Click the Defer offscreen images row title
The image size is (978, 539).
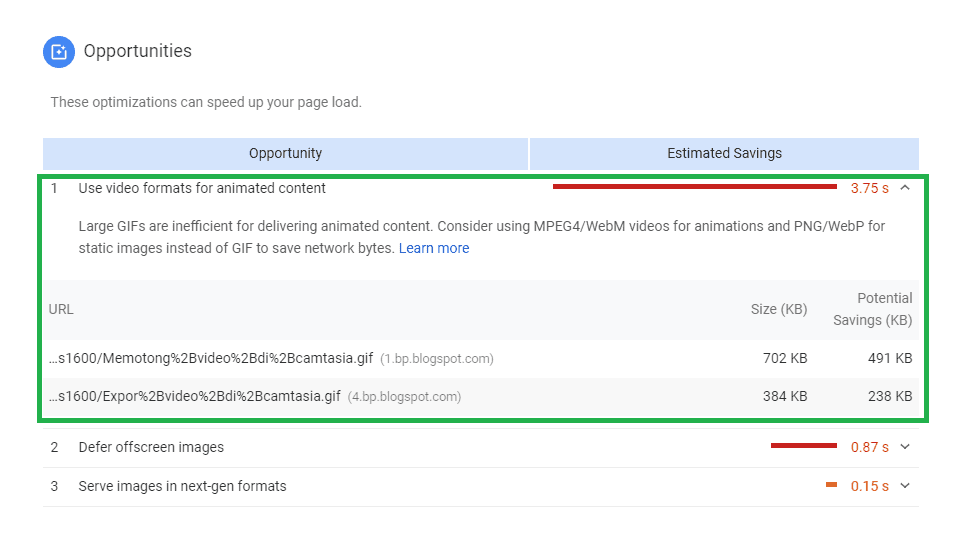151,447
